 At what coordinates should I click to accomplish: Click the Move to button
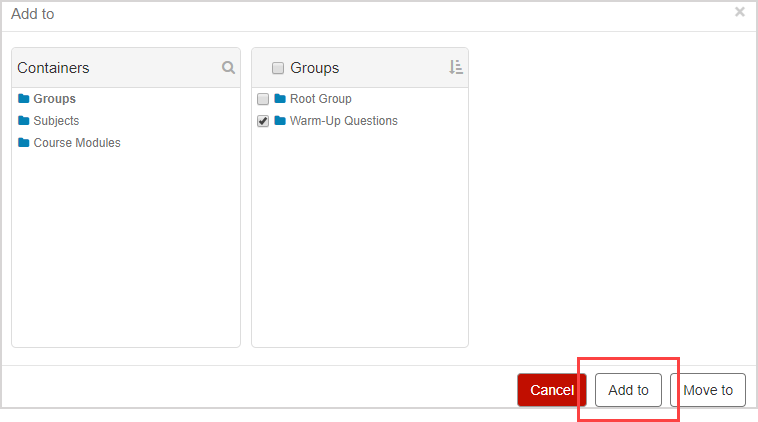[708, 390]
